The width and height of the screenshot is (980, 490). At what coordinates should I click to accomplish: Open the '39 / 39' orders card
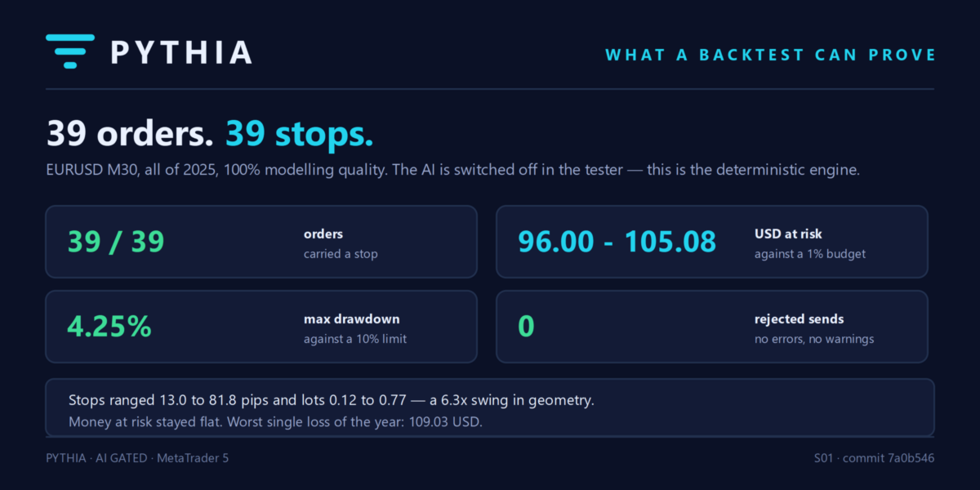click(261, 242)
